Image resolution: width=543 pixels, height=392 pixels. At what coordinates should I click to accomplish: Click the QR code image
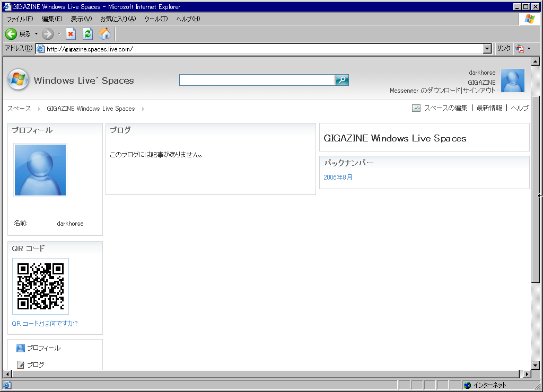[40, 286]
